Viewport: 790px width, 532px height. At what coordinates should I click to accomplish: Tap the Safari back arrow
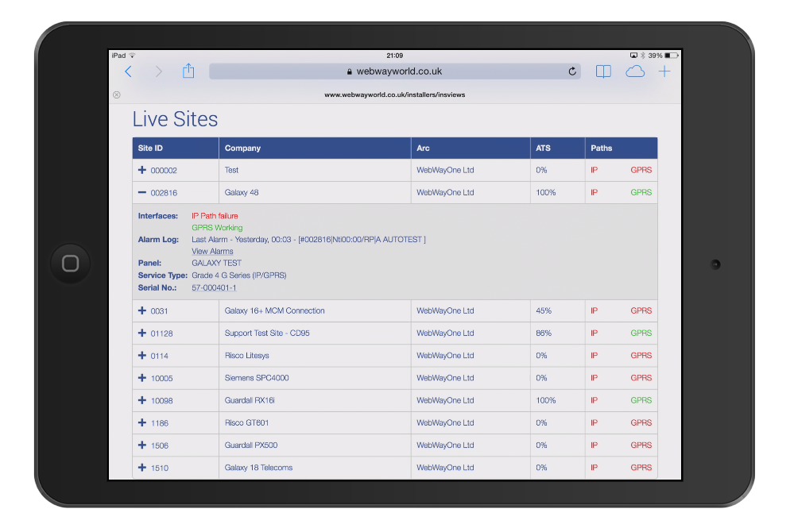coord(129,71)
